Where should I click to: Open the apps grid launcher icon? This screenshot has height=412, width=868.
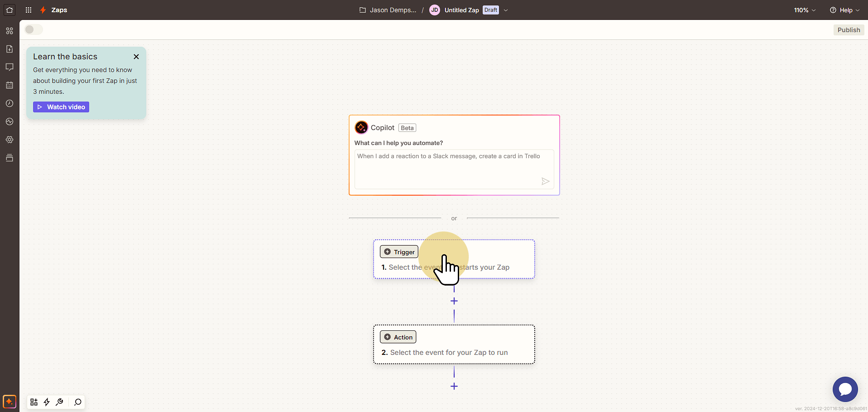(x=29, y=10)
